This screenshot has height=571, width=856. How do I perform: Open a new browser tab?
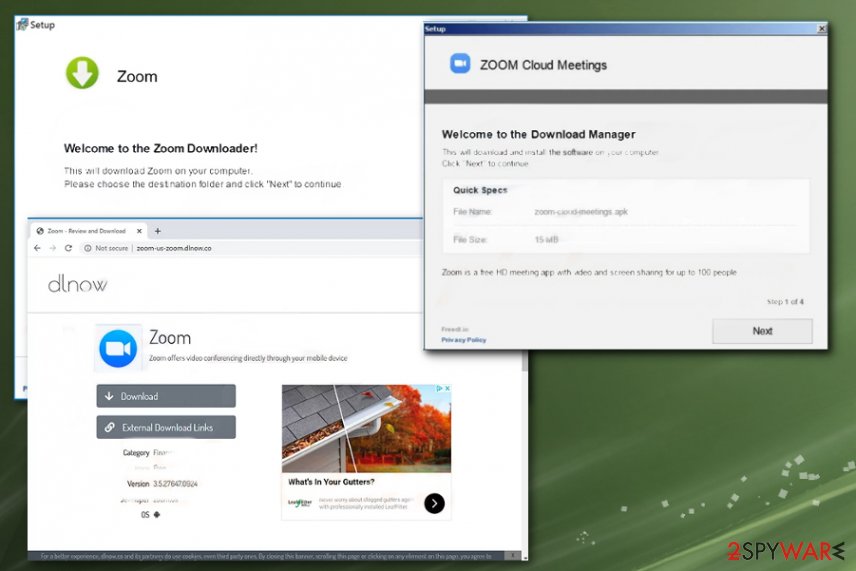click(158, 231)
